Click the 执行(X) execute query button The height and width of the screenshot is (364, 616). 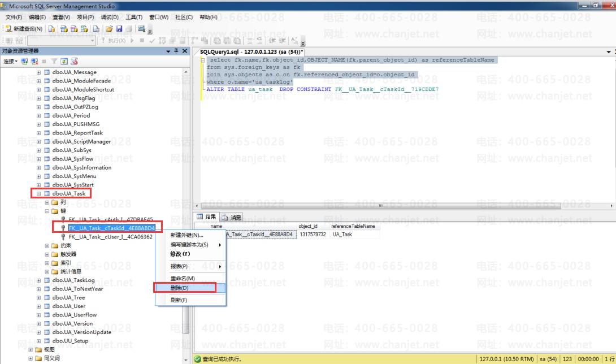tap(114, 41)
